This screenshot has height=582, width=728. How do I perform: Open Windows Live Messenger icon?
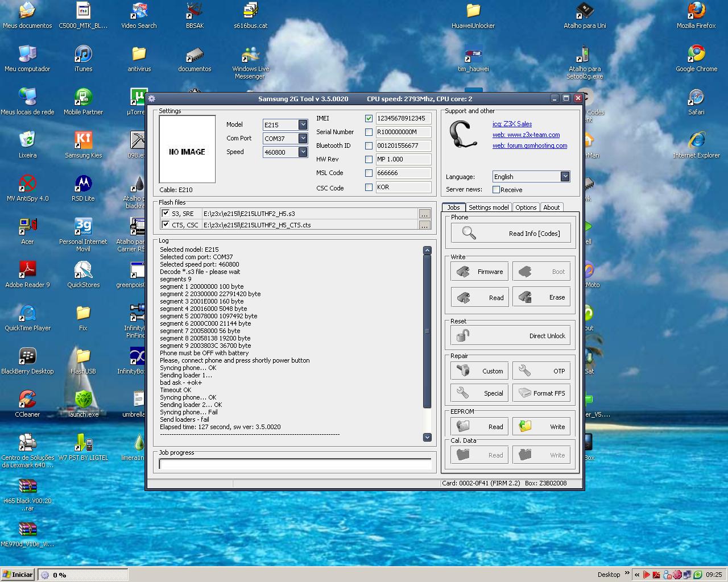click(250, 63)
